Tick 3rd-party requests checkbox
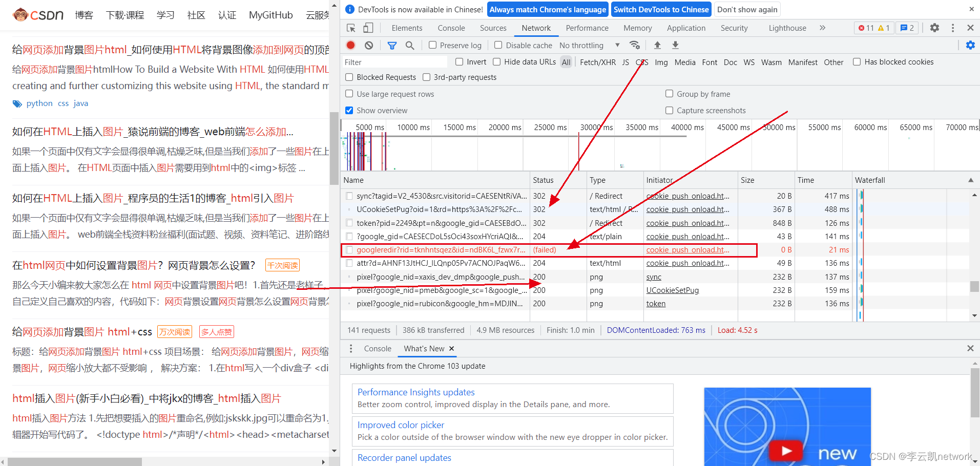Screen dimensions: 980x466 (x=426, y=77)
